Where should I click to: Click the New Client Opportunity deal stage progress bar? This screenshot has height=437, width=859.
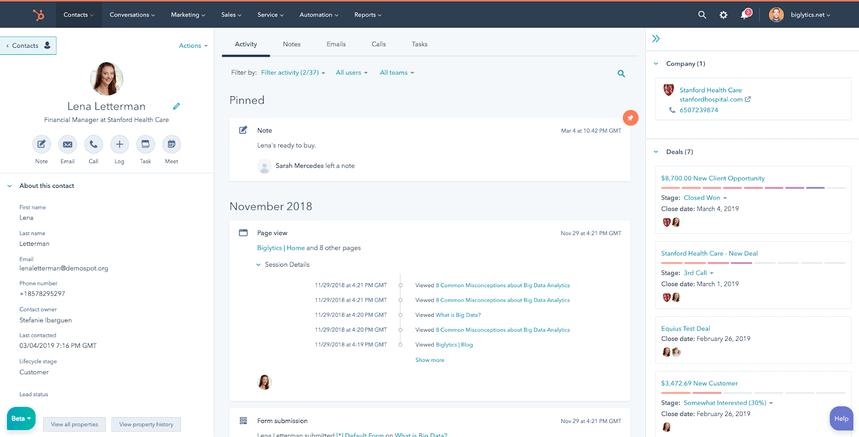(753, 188)
